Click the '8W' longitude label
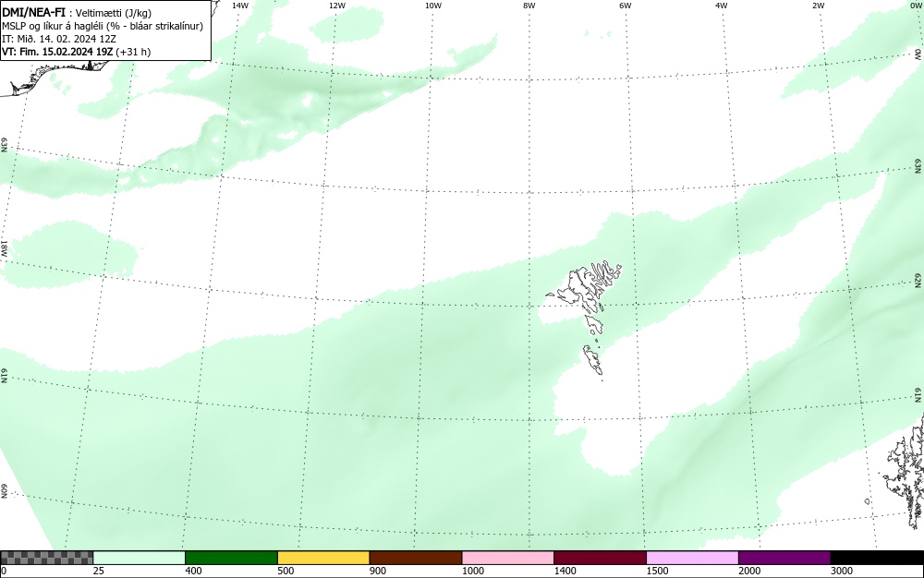This screenshot has height=578, width=924. [529, 6]
